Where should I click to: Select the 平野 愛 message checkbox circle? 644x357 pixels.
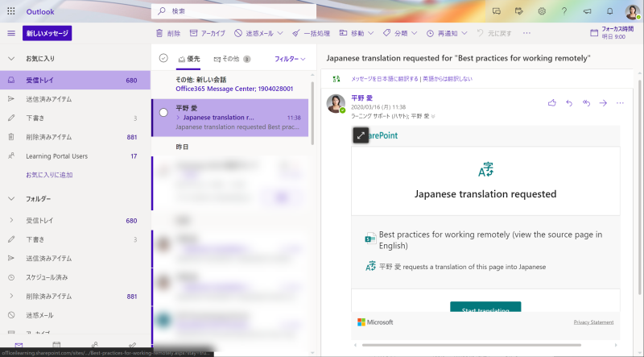coord(163,112)
